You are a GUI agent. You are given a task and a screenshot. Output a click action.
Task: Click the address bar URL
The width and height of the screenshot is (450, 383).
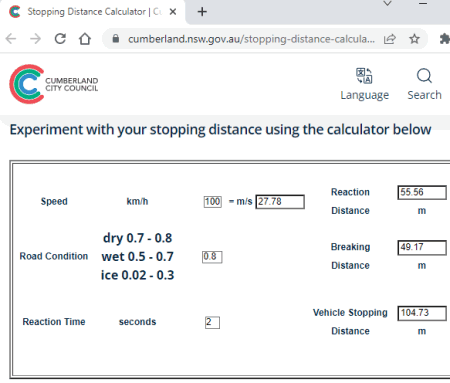[251, 39]
